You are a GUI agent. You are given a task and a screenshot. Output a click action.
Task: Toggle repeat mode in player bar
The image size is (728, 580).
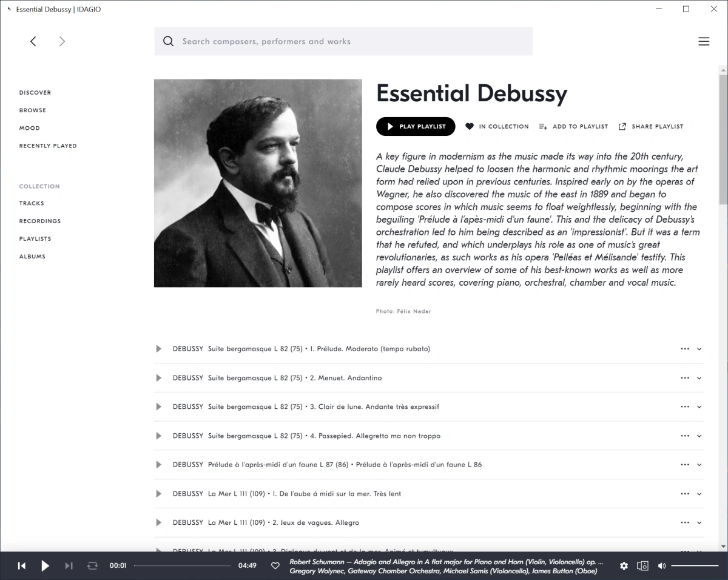click(92, 566)
